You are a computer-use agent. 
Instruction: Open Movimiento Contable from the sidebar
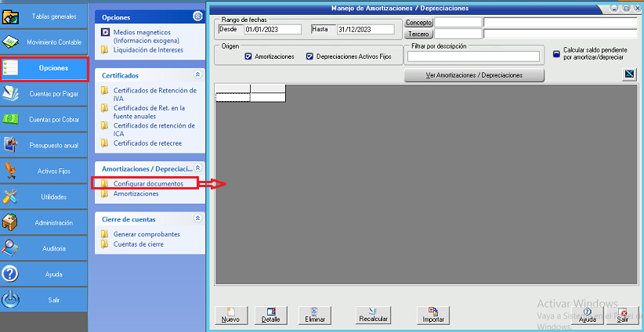11,41
